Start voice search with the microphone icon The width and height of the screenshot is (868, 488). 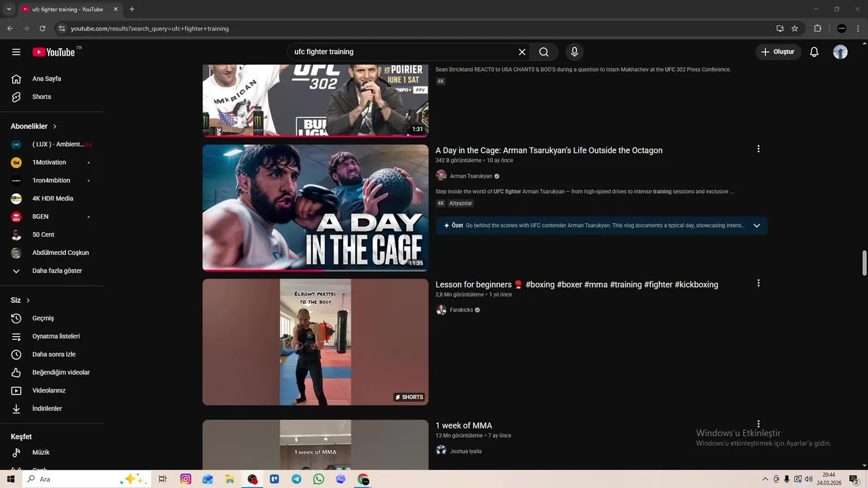[x=574, y=52]
